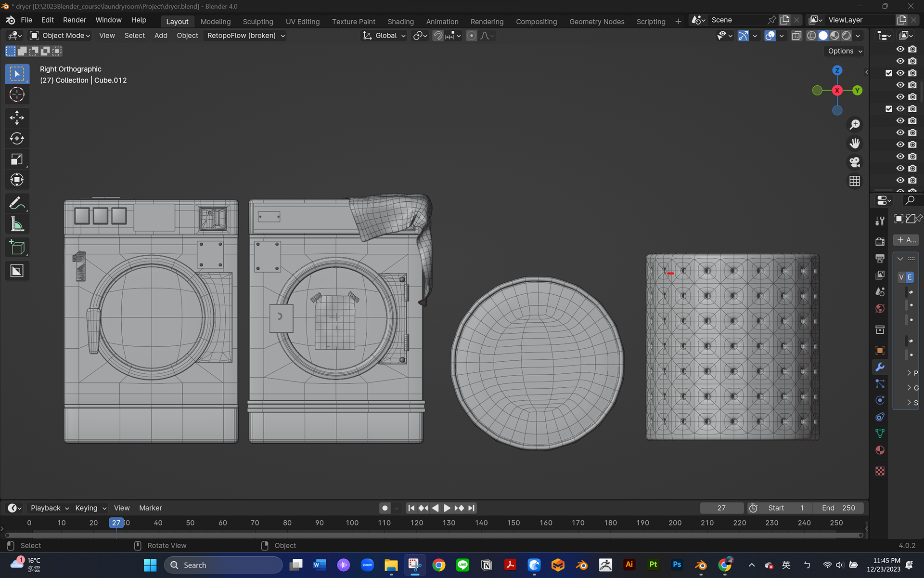Activate the Annotate pencil tool
924x578 pixels.
coord(17,203)
